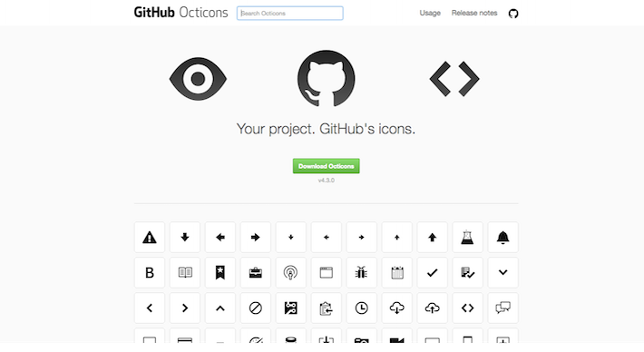This screenshot has width=644, height=352.
Task: Pick the cloud-upload icon tile
Action: click(432, 308)
